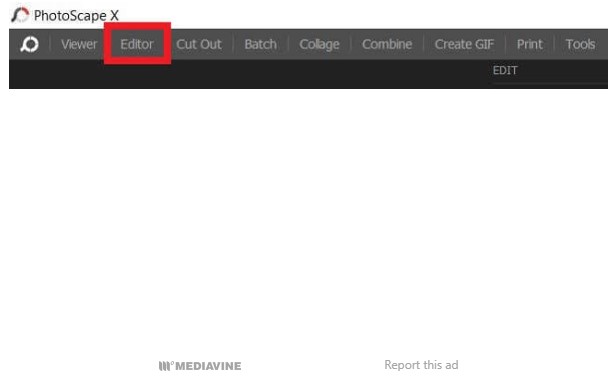Click the underline beneath the EDIT label
Viewport: 614px width, 382px height.
point(548,83)
